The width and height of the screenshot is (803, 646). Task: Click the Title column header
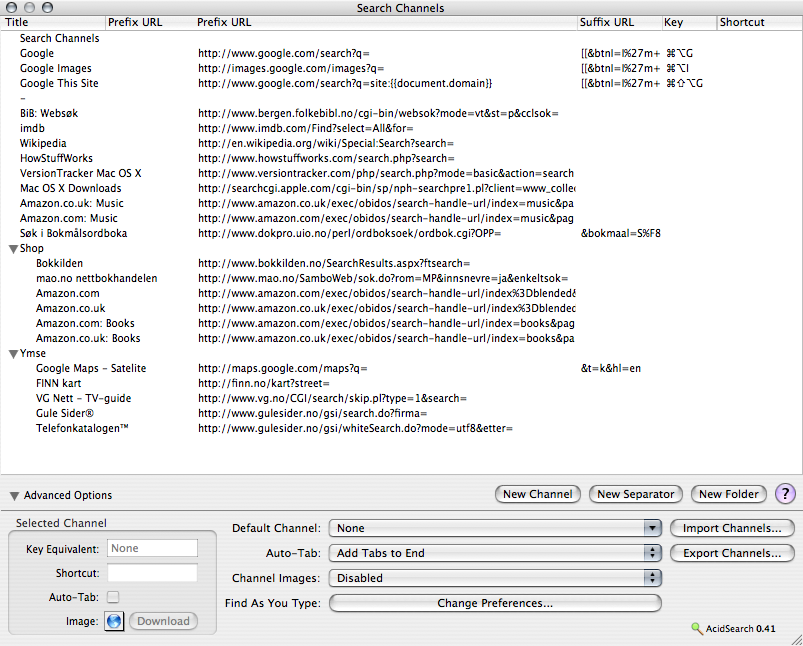click(53, 23)
